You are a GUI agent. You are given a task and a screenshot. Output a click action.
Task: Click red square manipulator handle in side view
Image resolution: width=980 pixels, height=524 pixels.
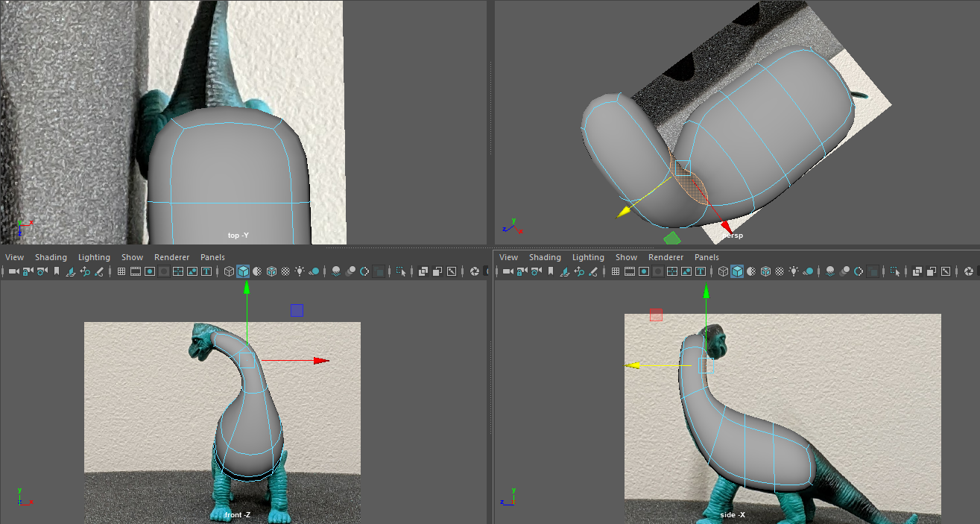pyautogui.click(x=656, y=315)
